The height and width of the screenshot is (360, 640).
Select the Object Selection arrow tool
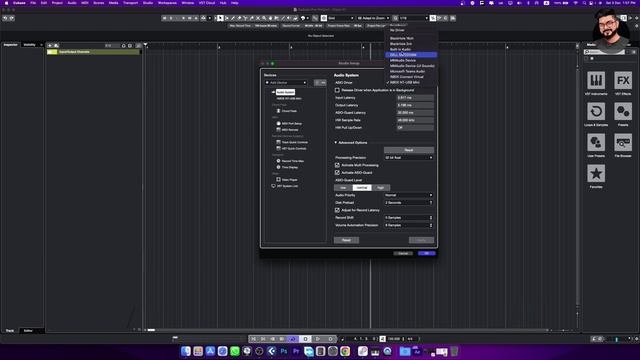pyautogui.click(x=220, y=18)
